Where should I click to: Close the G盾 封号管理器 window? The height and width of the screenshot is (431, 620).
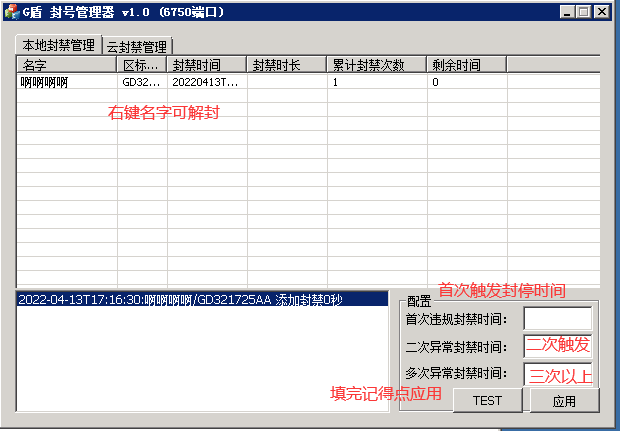(x=602, y=12)
